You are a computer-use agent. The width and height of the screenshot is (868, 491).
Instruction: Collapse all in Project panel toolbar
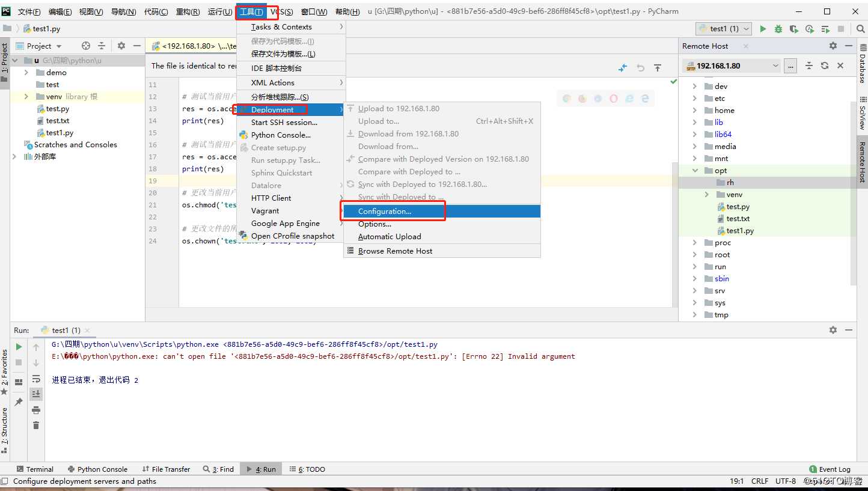tap(102, 46)
